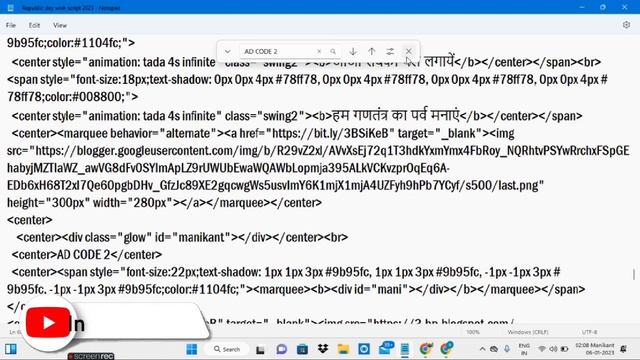Open the Windows Start menu
The image size is (640, 360).
click(191, 349)
